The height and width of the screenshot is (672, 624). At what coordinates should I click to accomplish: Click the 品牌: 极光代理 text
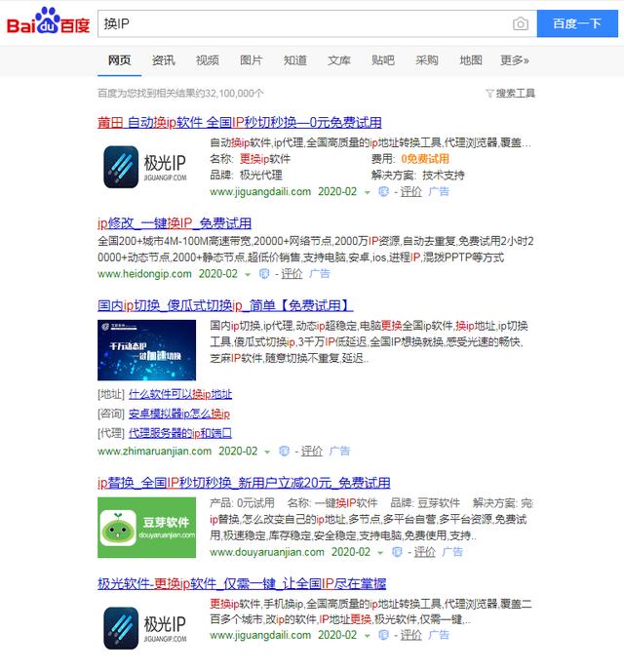(x=246, y=175)
